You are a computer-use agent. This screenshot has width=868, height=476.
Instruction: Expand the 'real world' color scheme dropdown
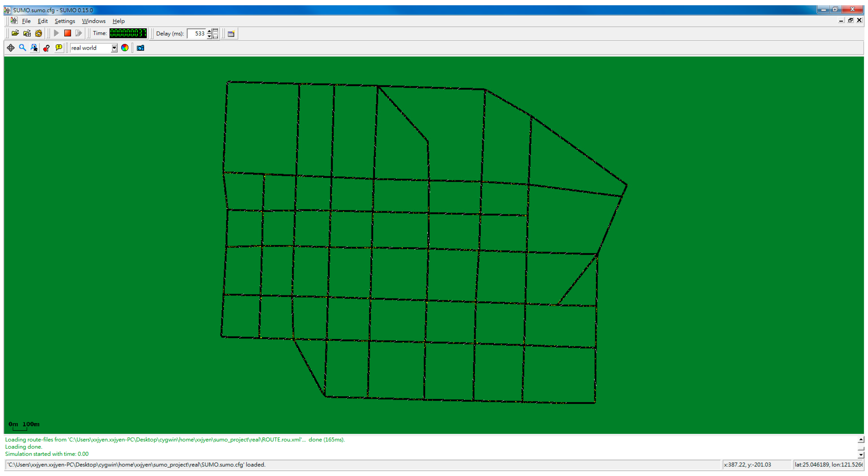(x=114, y=48)
